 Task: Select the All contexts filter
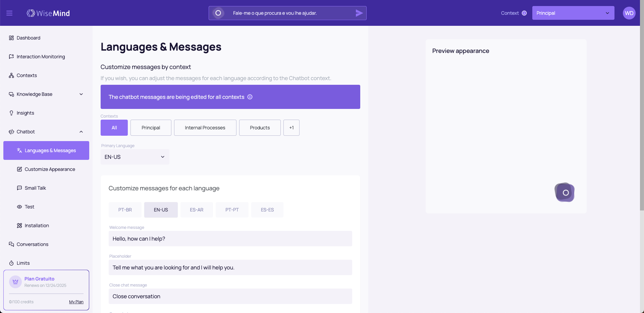click(x=114, y=128)
